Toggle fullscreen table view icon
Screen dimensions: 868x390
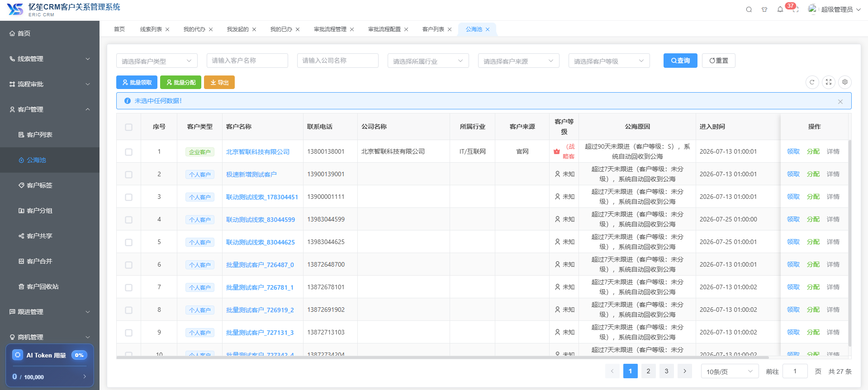pos(829,82)
